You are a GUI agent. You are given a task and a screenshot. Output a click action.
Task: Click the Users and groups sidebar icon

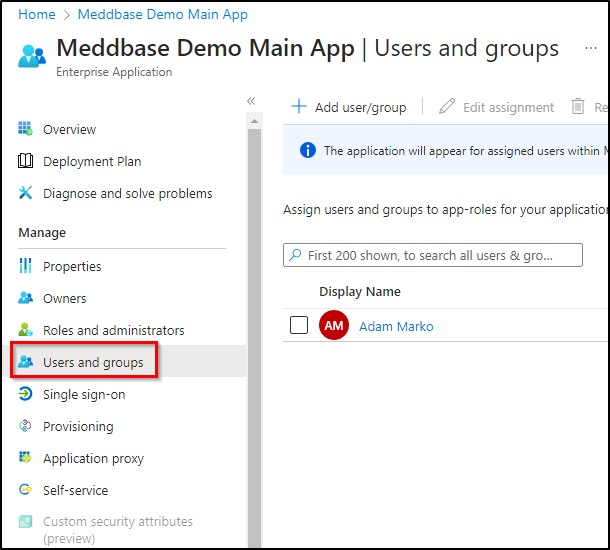click(x=25, y=362)
